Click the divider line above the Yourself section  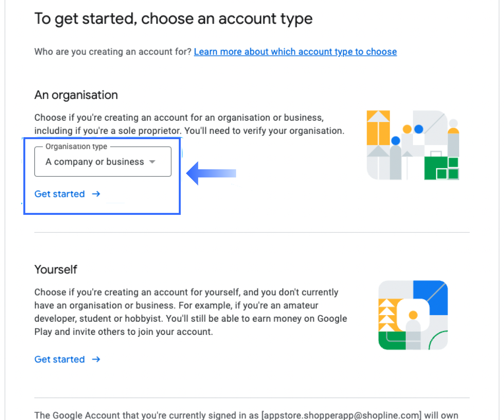(x=252, y=232)
